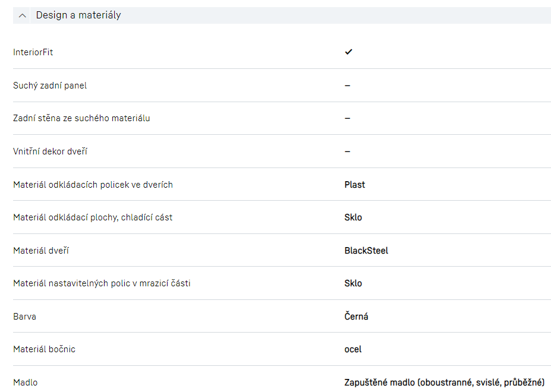Image resolution: width=551 pixels, height=392 pixels.
Task: Click the BlackSteel door material value
Action: click(x=366, y=251)
